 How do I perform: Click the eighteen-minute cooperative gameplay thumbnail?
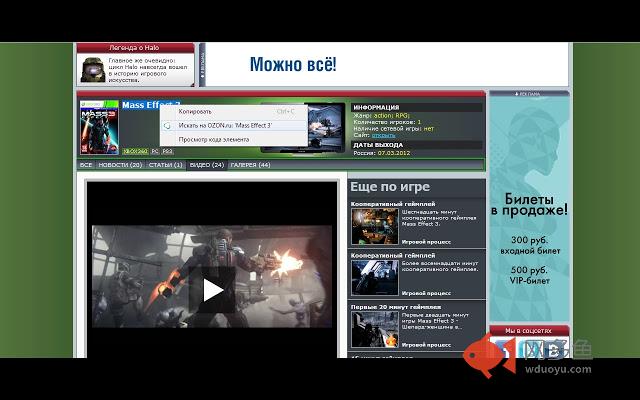pos(375,278)
